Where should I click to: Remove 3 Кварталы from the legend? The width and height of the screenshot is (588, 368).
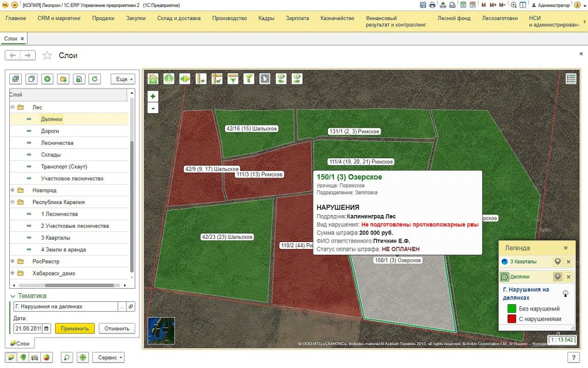pyautogui.click(x=568, y=262)
